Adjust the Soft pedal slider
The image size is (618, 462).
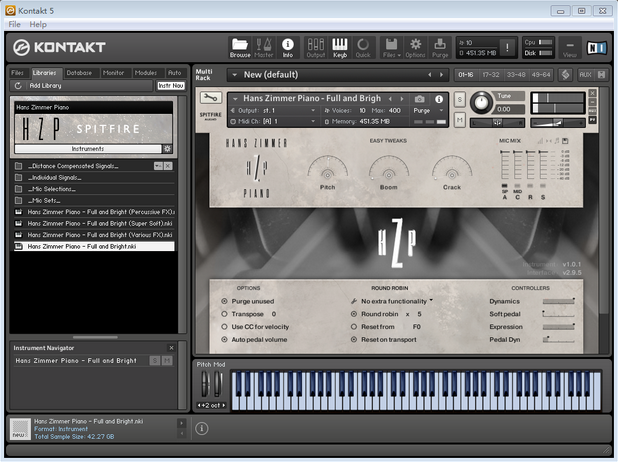point(558,314)
